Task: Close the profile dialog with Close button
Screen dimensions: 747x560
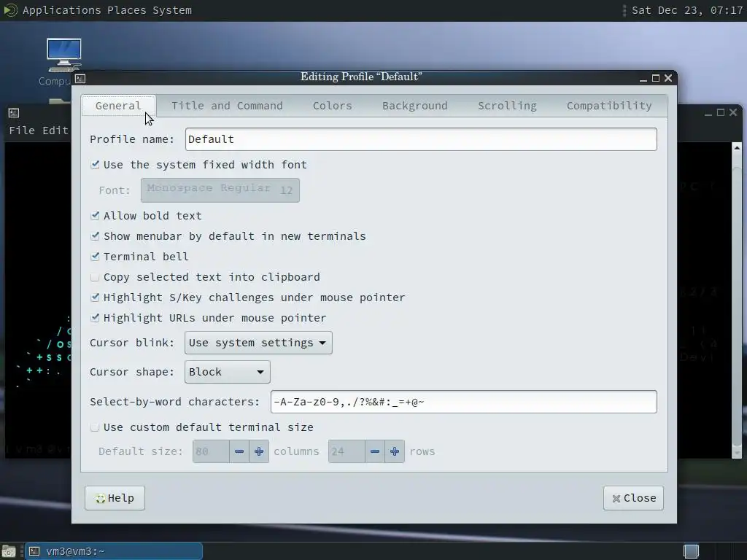Action: (x=633, y=498)
